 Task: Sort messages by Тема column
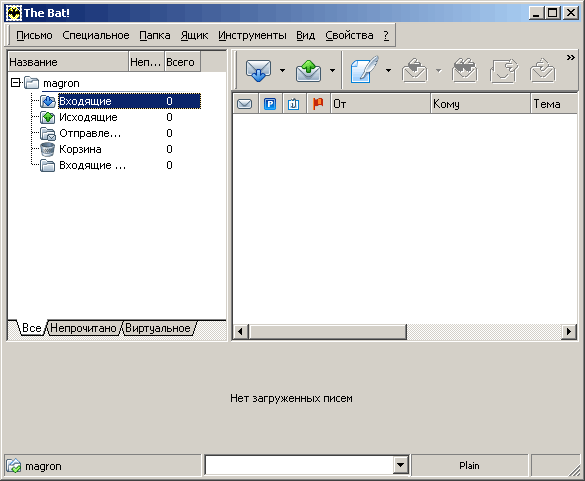(554, 103)
